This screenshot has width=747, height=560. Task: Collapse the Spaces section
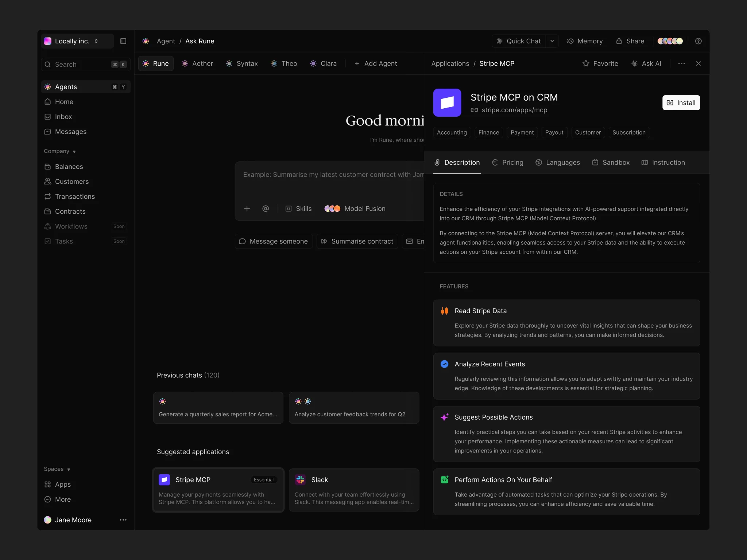pos(57,469)
